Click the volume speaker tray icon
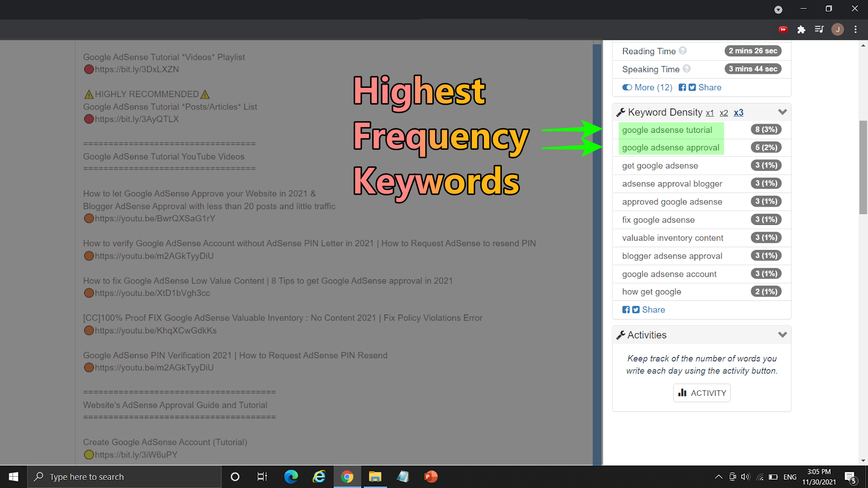The width and height of the screenshot is (868, 488). coord(745,477)
